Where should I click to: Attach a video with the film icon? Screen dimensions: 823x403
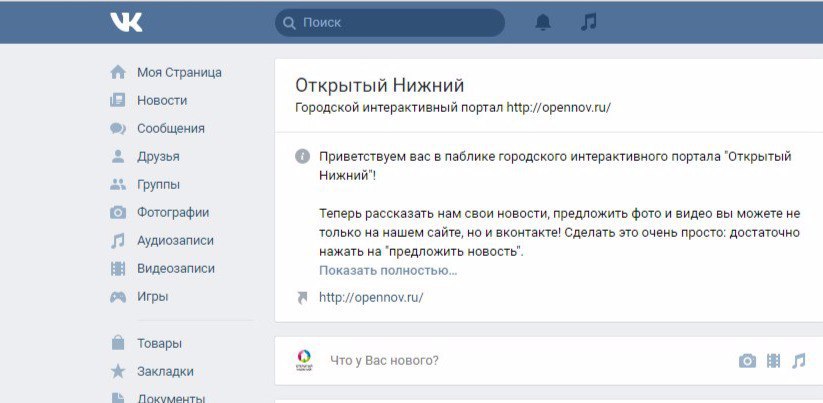click(x=774, y=361)
